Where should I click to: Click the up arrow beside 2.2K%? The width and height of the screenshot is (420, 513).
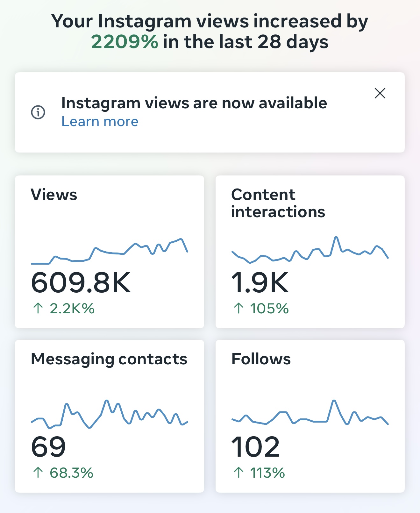pyautogui.click(x=38, y=308)
